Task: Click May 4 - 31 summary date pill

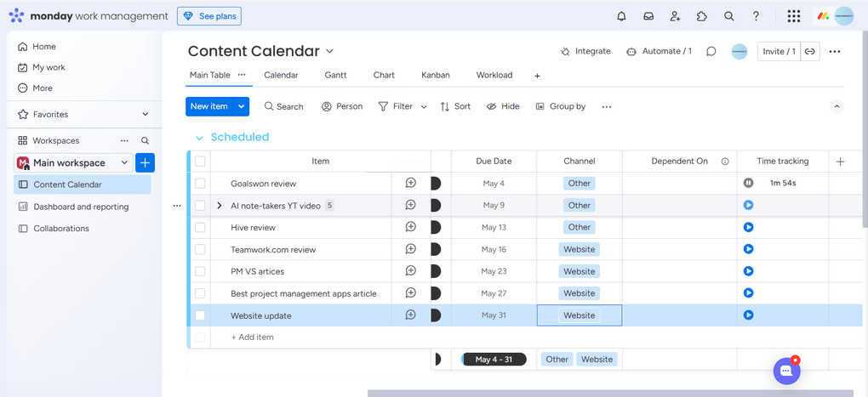Action: pyautogui.click(x=494, y=360)
